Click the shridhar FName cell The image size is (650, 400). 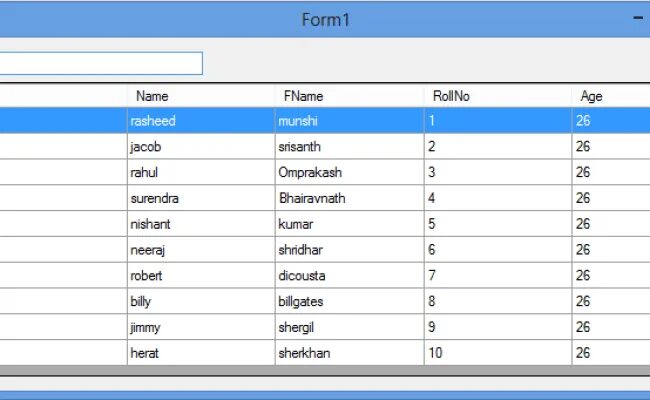pos(348,250)
